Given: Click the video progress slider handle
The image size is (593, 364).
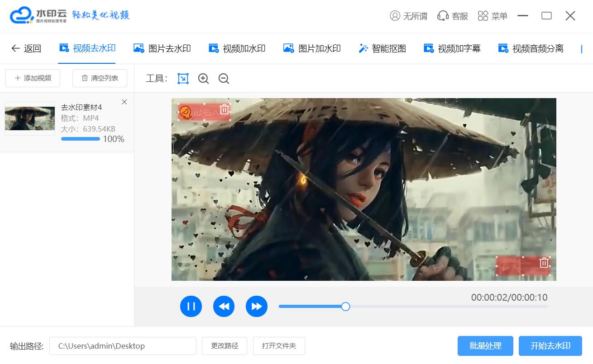Looking at the screenshot, I should [x=345, y=307].
